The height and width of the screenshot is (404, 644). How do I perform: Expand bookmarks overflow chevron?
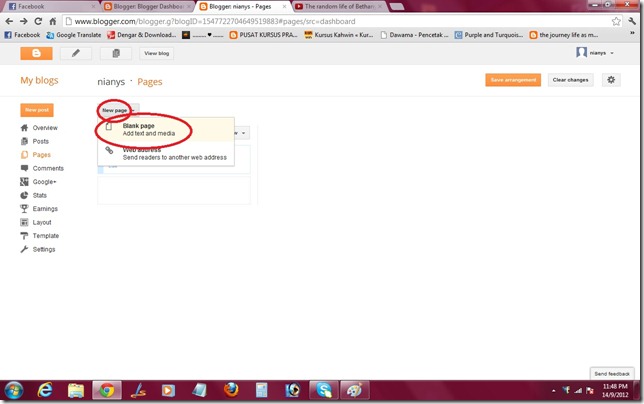click(x=632, y=34)
